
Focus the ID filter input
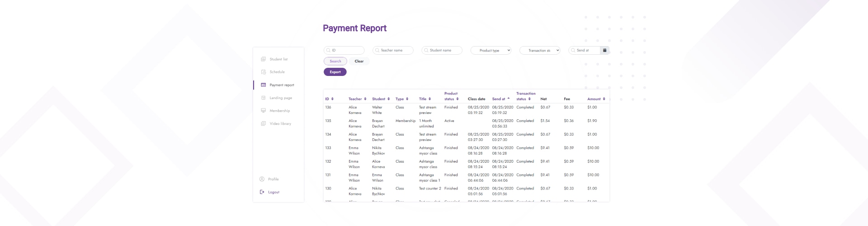(344, 50)
